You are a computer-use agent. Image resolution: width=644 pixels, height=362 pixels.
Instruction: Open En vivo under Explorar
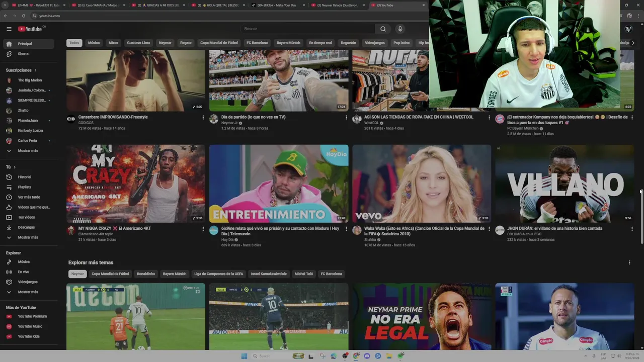(29, 271)
